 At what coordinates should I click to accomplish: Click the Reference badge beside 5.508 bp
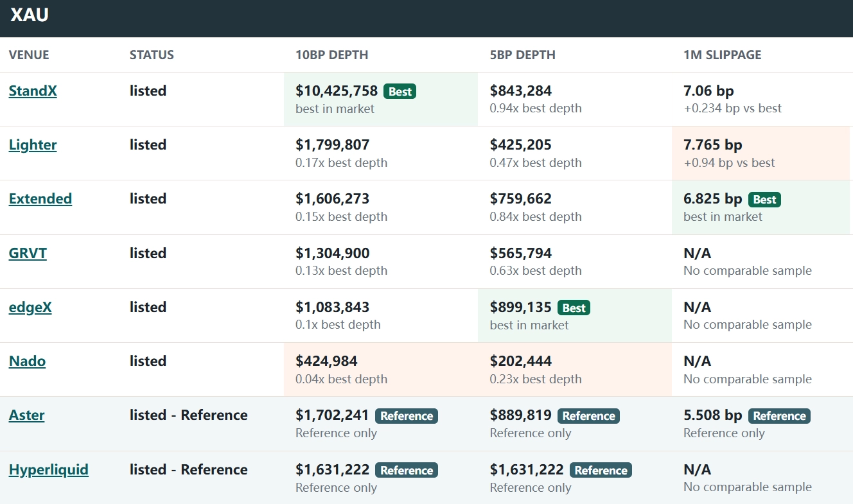(780, 416)
